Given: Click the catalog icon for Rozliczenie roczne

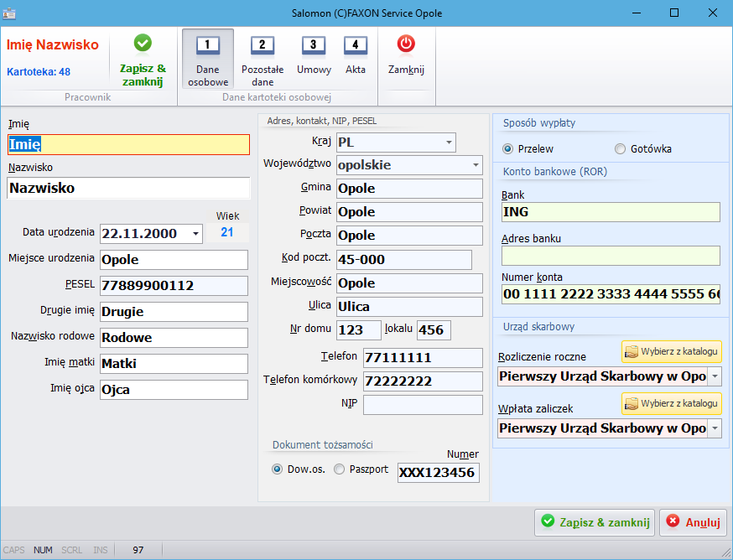Looking at the screenshot, I should [631, 351].
